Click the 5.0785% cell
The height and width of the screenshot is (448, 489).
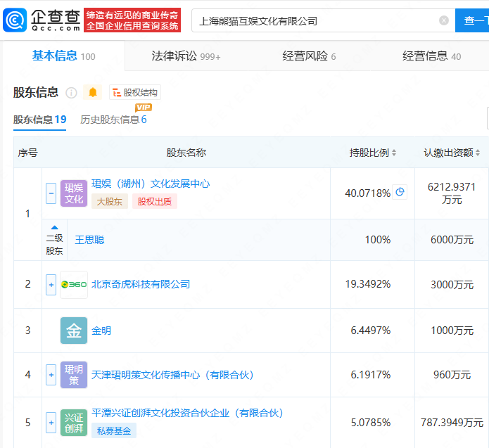371,423
